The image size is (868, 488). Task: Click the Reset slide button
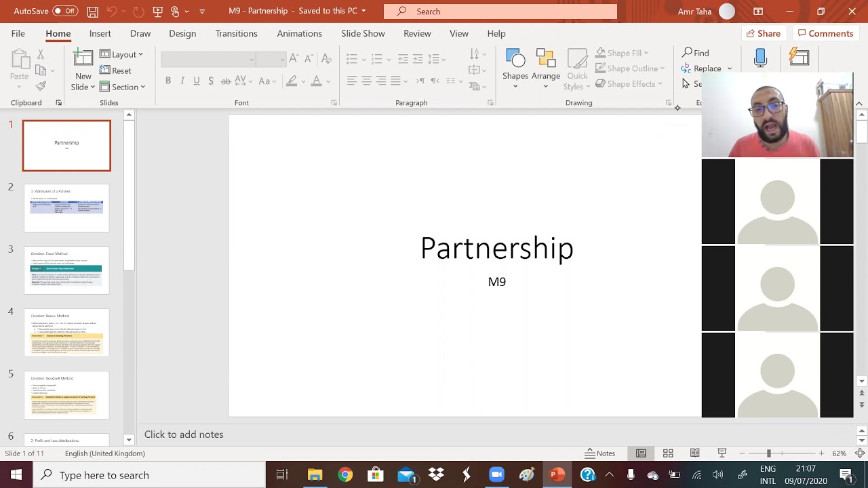click(x=115, y=70)
